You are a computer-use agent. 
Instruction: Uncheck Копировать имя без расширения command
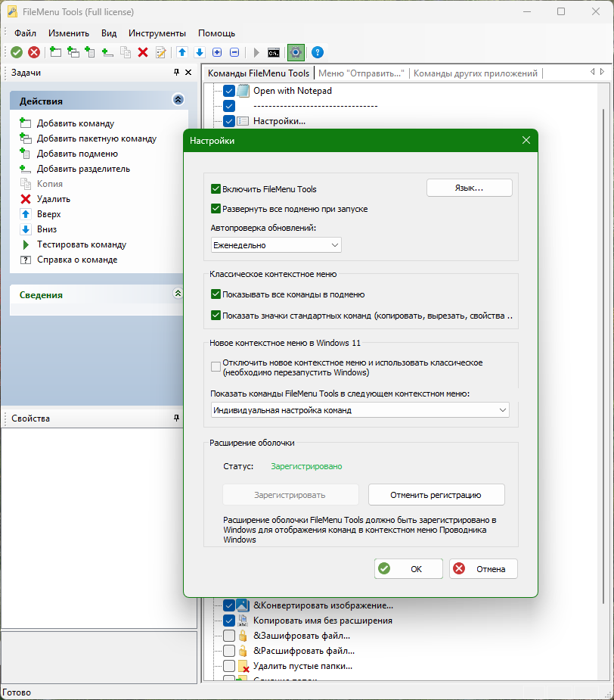click(229, 621)
